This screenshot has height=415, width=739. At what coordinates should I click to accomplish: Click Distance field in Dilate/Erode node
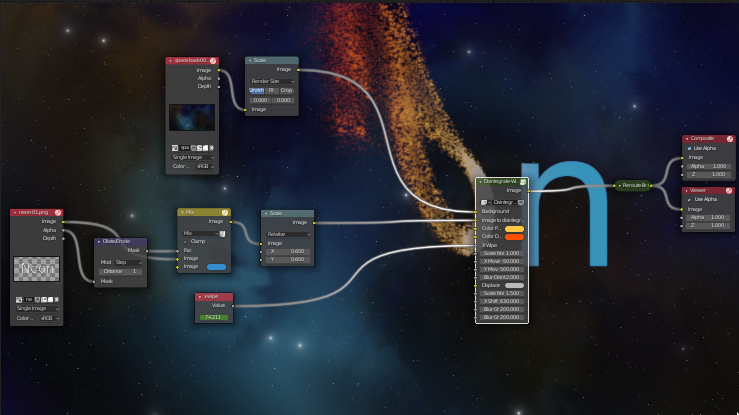[120, 271]
